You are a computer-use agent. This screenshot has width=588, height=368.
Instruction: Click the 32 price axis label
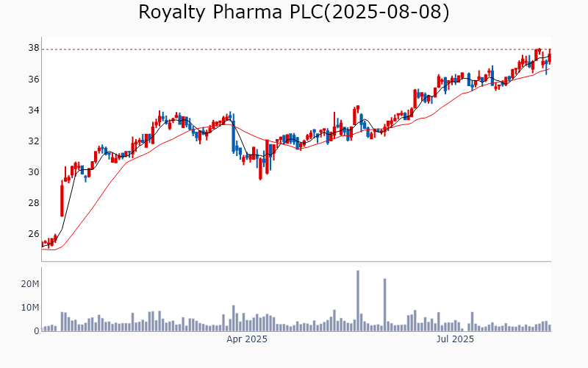click(34, 141)
